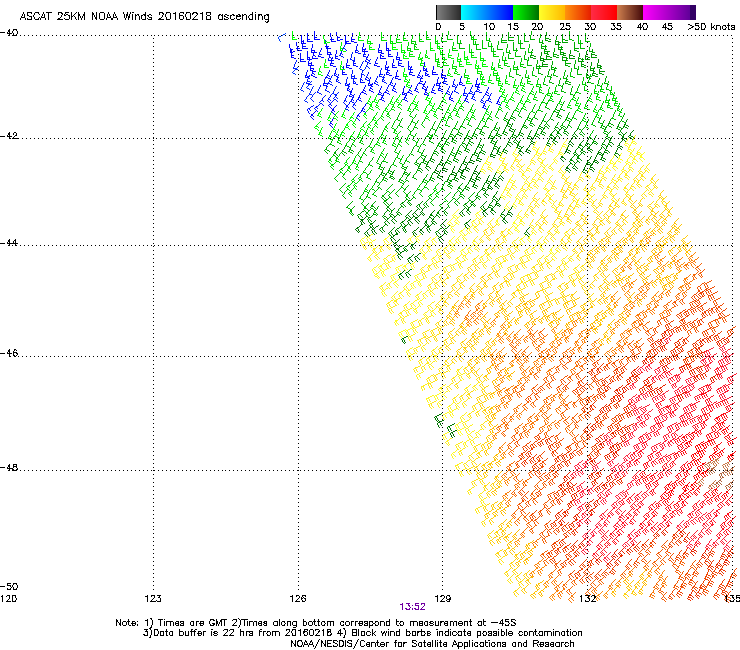Click the '10' value under the legend
740x650 pixels.
pyautogui.click(x=489, y=27)
